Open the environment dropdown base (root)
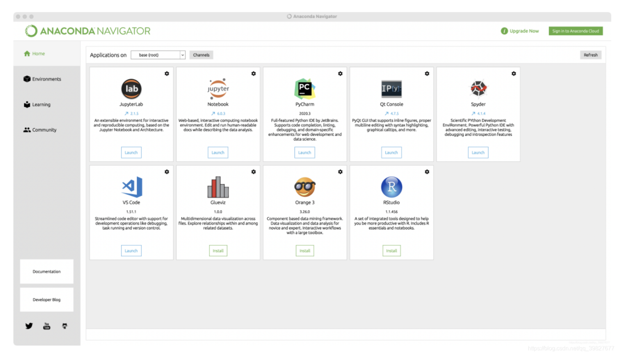The width and height of the screenshot is (625, 364). (x=158, y=55)
